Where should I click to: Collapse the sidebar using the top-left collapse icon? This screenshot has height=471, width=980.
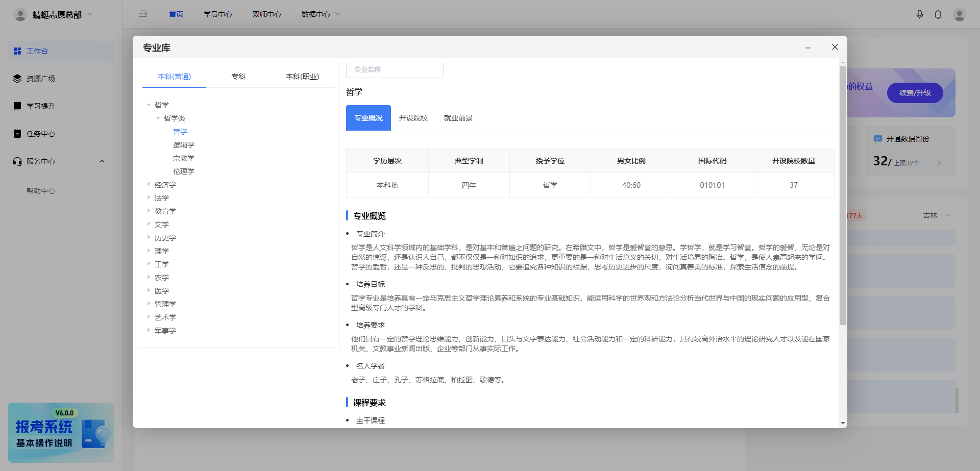click(x=143, y=14)
